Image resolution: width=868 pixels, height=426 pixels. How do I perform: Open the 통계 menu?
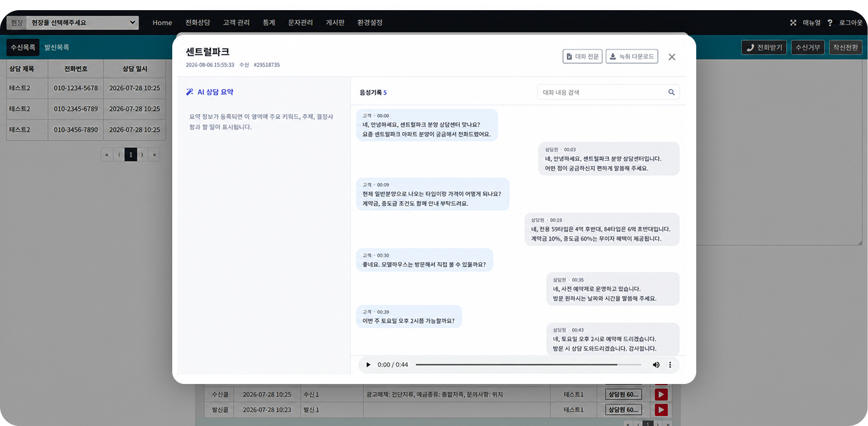(x=269, y=23)
